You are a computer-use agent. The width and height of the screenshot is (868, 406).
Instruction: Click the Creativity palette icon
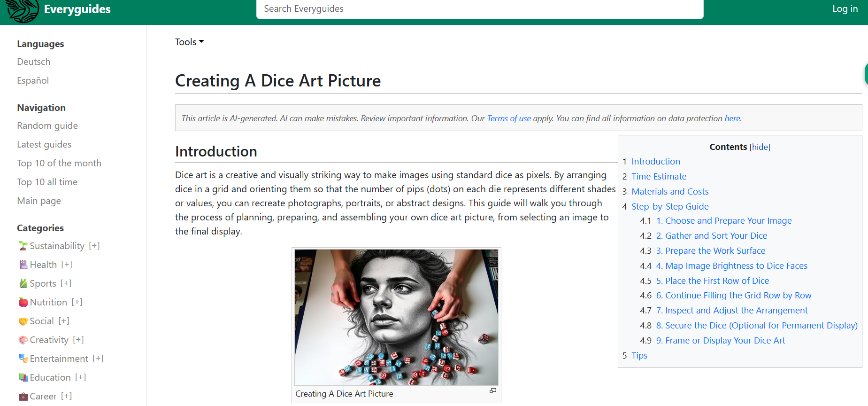[23, 340]
